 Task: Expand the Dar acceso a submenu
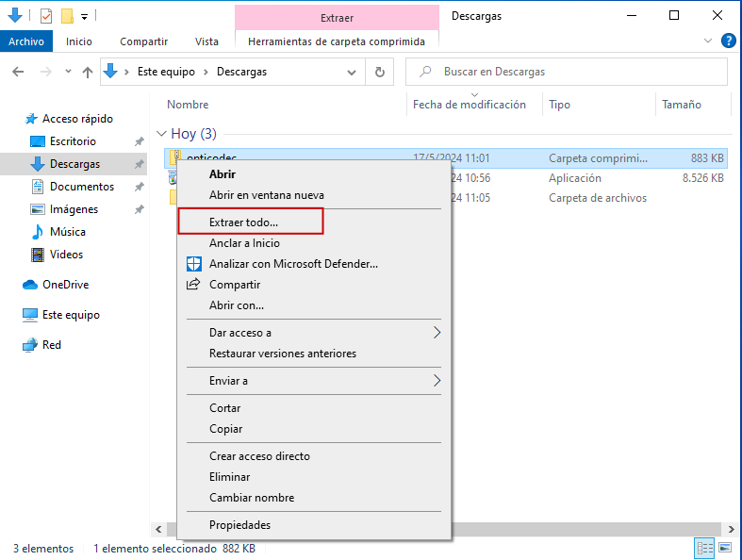(437, 333)
